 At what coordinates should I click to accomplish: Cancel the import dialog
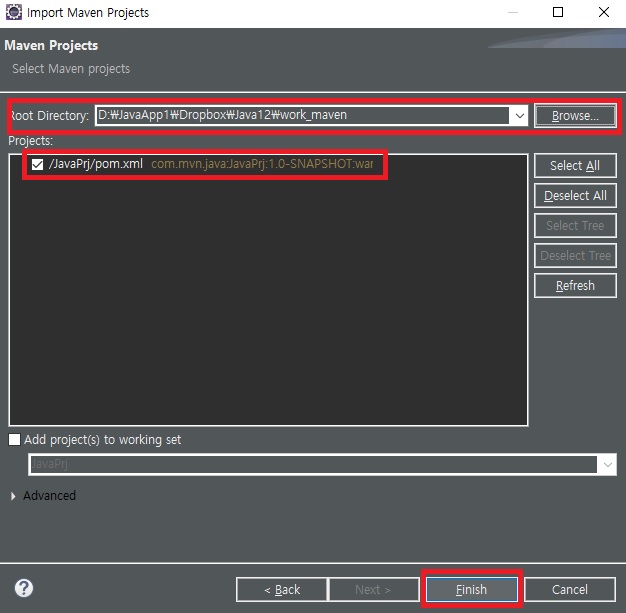pyautogui.click(x=570, y=589)
